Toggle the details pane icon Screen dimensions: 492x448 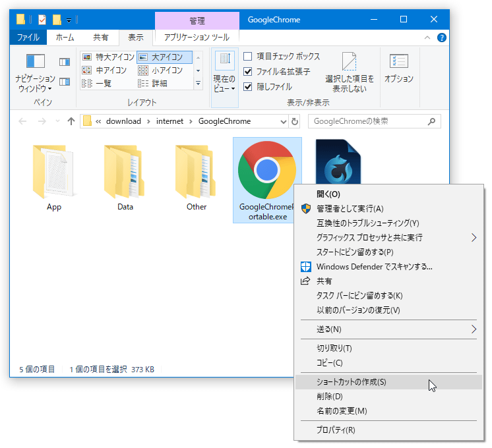[x=65, y=82]
